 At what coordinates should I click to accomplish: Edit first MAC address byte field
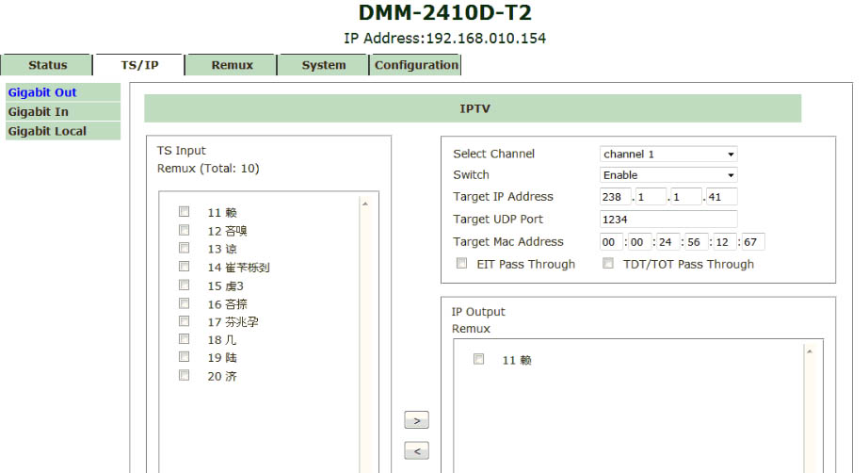612,242
